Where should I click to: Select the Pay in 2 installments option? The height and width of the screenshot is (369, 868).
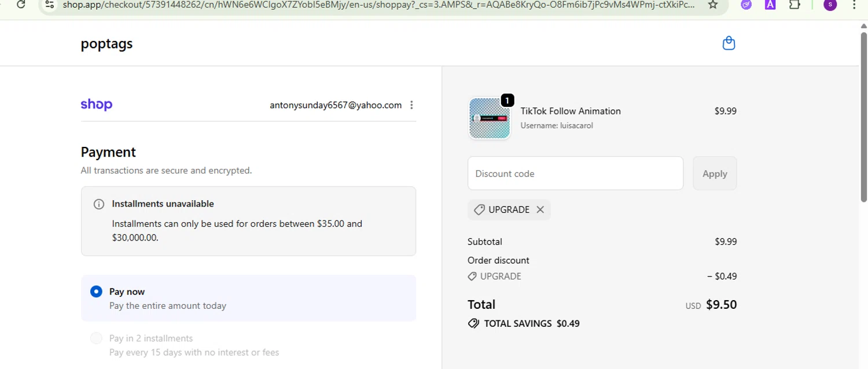tap(96, 338)
